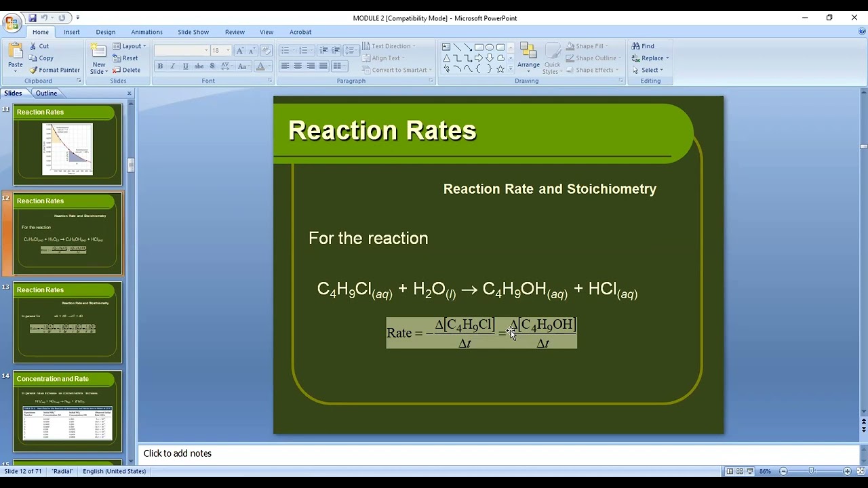Viewport: 868px width, 488px height.
Task: Align text right
Action: pos(311,66)
